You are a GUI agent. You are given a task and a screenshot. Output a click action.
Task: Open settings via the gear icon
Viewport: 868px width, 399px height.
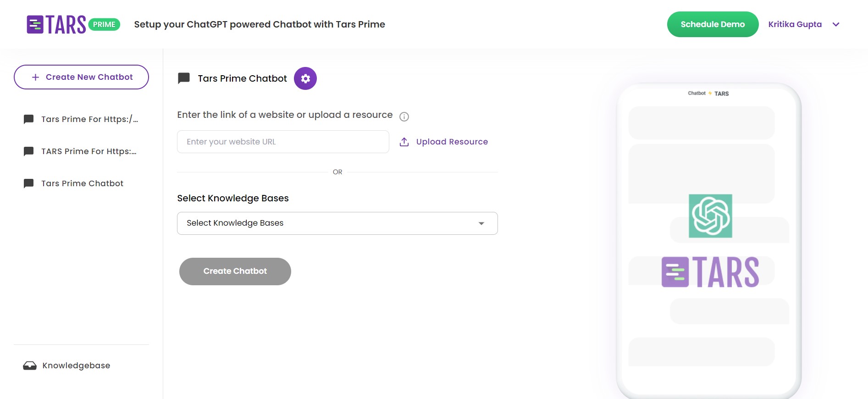(x=305, y=78)
